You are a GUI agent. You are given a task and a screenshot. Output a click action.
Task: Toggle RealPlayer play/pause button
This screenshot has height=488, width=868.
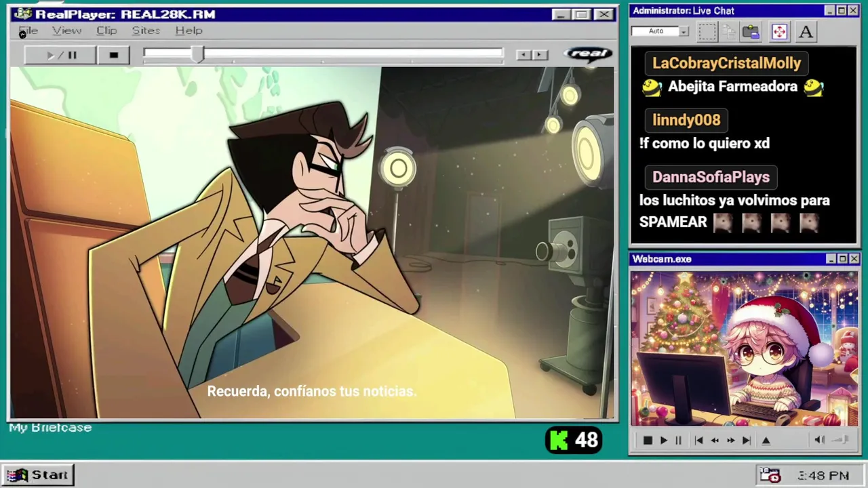coord(60,55)
